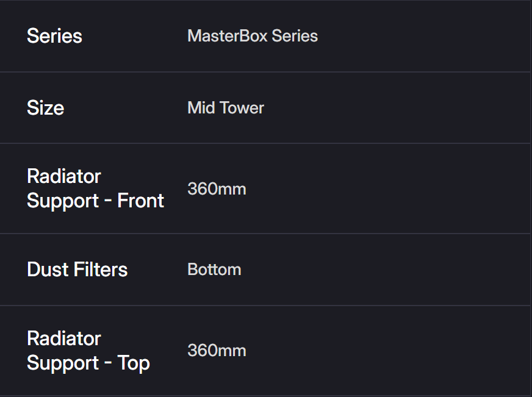The height and width of the screenshot is (397, 532).
Task: Click divider between Radiator Front and Dust Filters
Action: (x=265, y=234)
